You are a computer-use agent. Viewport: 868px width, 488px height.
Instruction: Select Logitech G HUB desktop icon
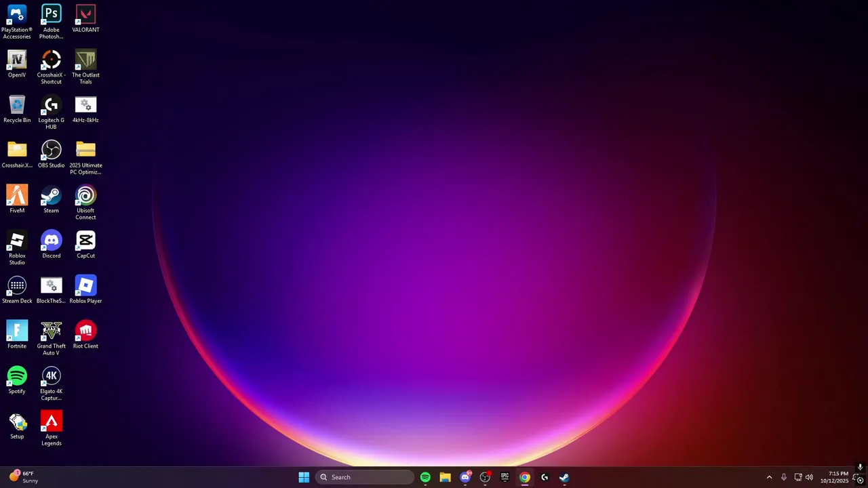(x=51, y=113)
